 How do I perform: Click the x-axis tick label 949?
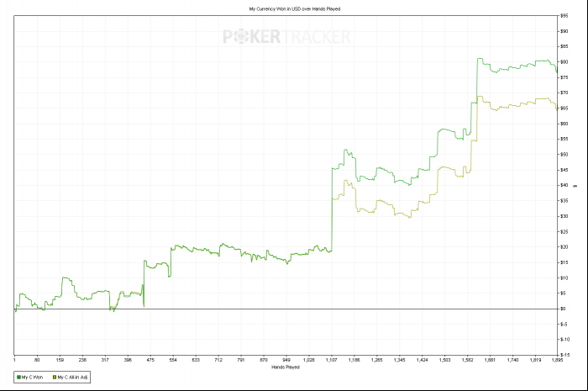(x=286, y=360)
